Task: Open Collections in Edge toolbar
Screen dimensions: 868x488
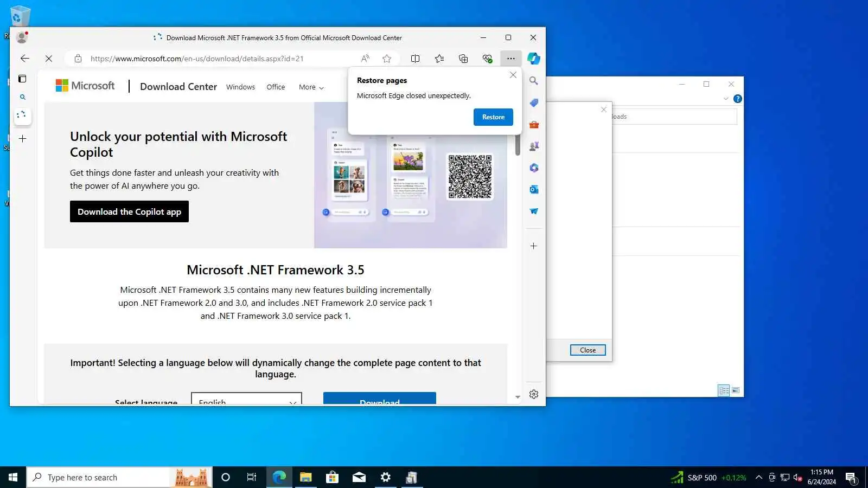Action: (463, 59)
